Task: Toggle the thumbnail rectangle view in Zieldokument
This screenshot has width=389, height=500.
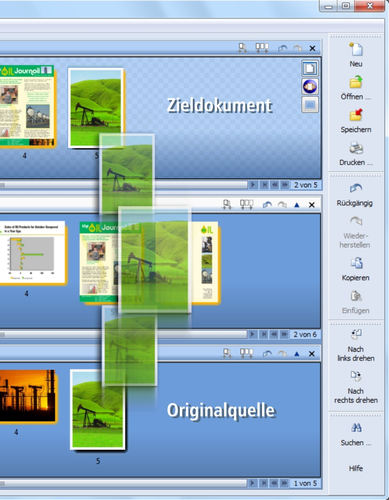Action: (x=310, y=104)
